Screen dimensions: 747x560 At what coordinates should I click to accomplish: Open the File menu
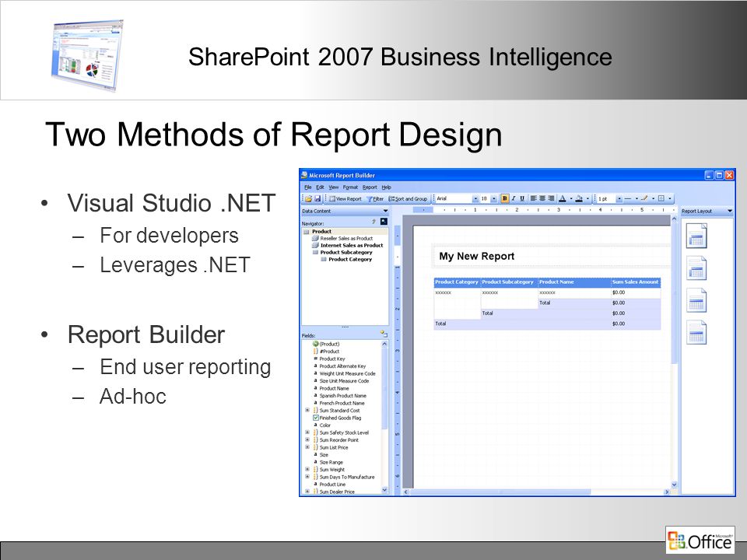[x=308, y=187]
